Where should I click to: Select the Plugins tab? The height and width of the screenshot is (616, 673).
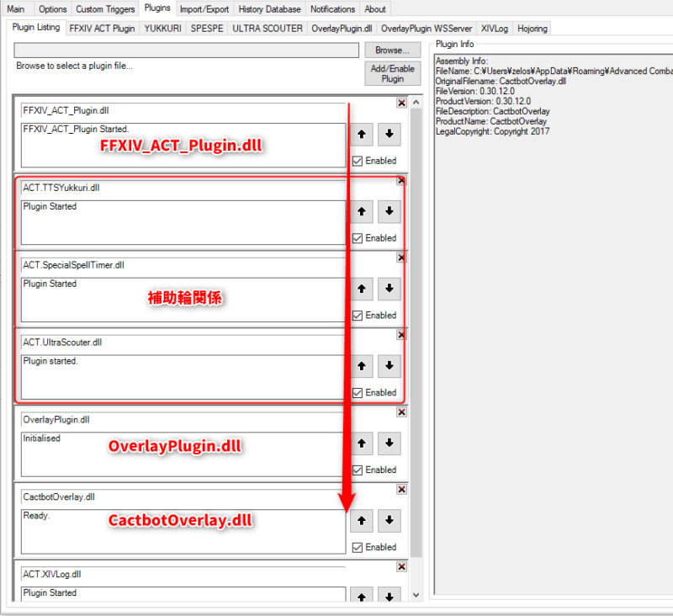point(157,8)
